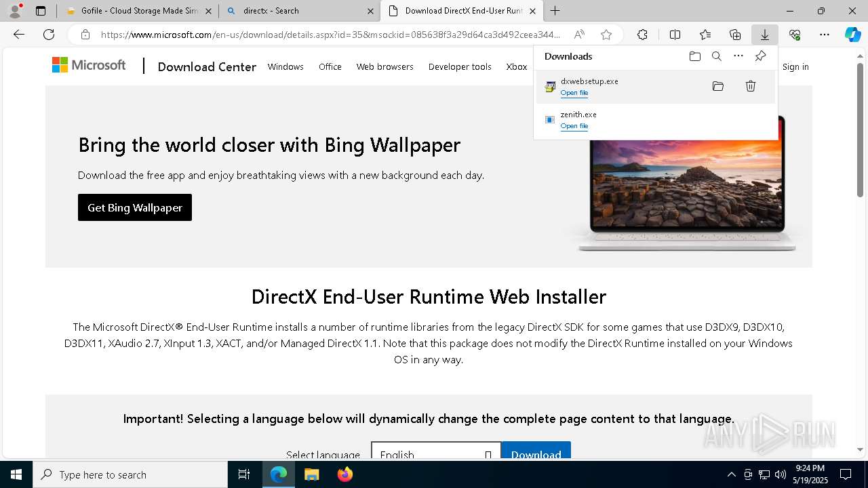Screen dimensions: 868x488
Task: Open Microsoft Edge from taskbar
Action: point(279,474)
